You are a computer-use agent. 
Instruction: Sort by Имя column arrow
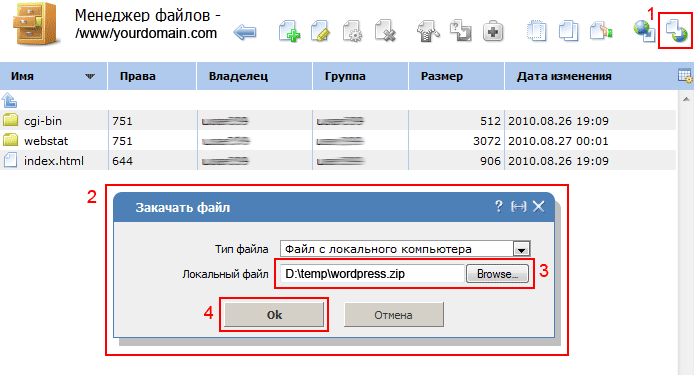click(90, 76)
